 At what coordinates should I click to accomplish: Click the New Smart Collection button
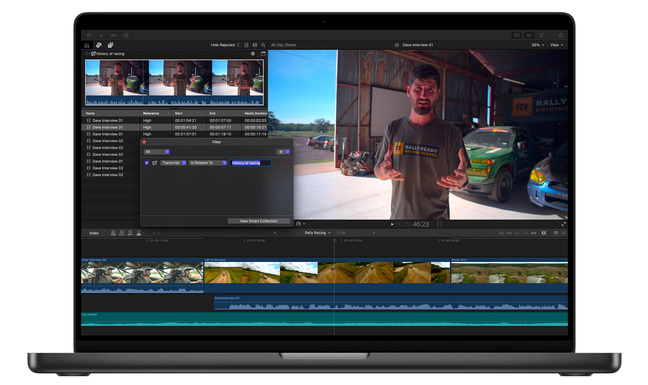(259, 221)
